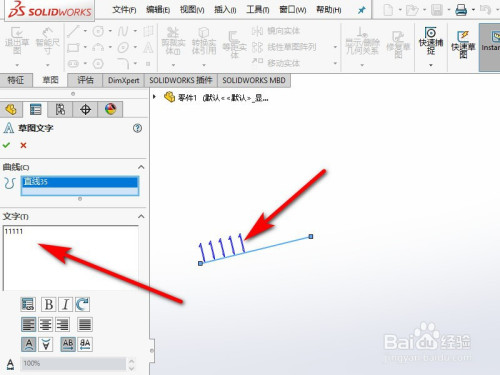Click the 智能尺寸 smart dimension tool
This screenshot has height=375, width=500.
coord(47,41)
